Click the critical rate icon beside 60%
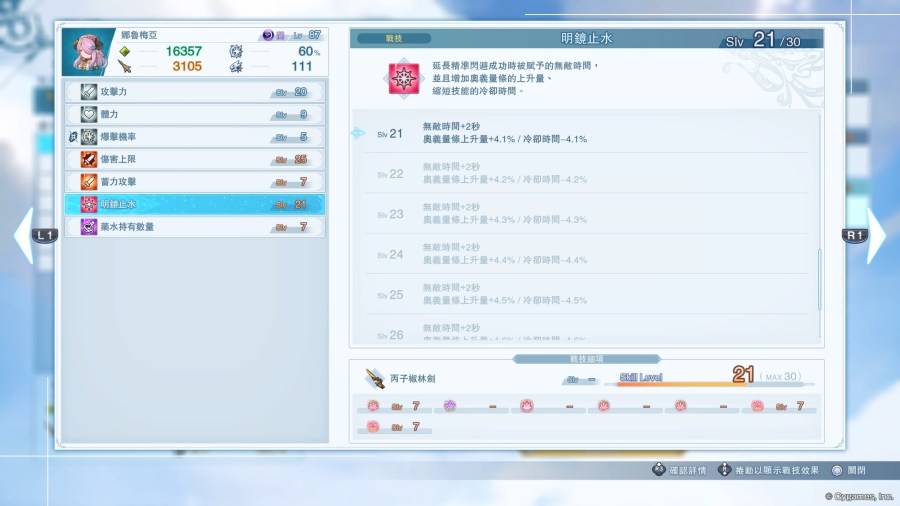The width and height of the screenshot is (900, 506). pyautogui.click(x=236, y=51)
